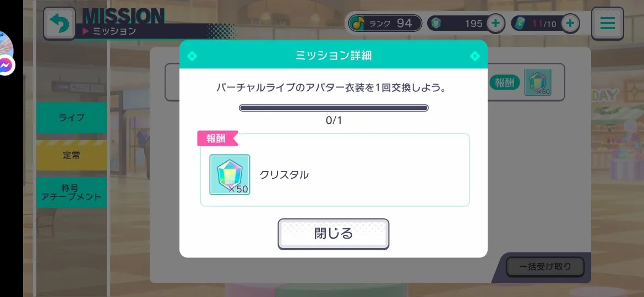Tap the crystal currency icon in header
The width and height of the screenshot is (644, 297).
tap(436, 24)
